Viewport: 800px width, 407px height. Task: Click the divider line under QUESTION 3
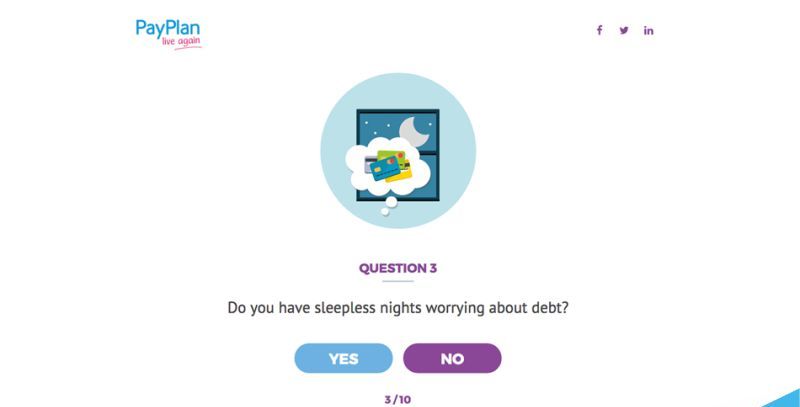point(398,282)
